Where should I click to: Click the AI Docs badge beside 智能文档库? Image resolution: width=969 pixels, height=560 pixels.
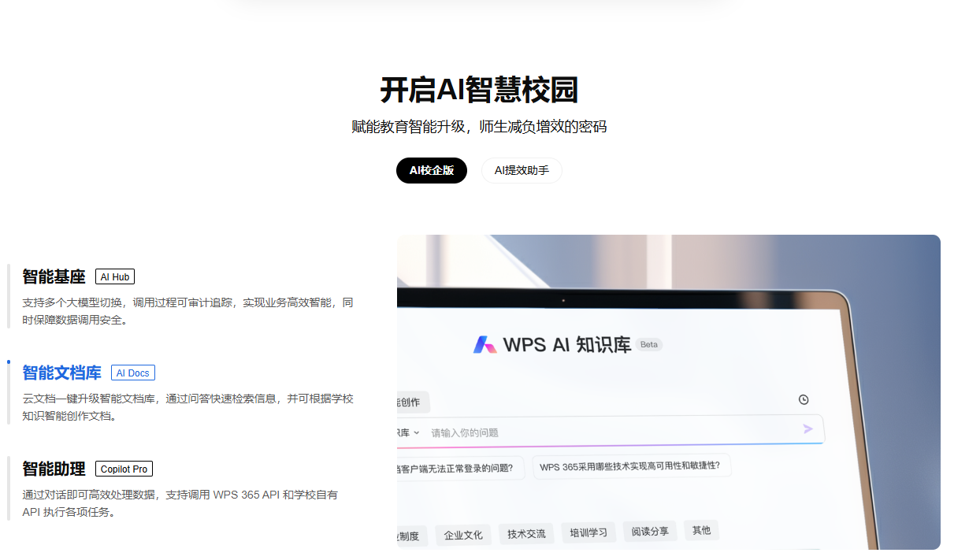(132, 373)
